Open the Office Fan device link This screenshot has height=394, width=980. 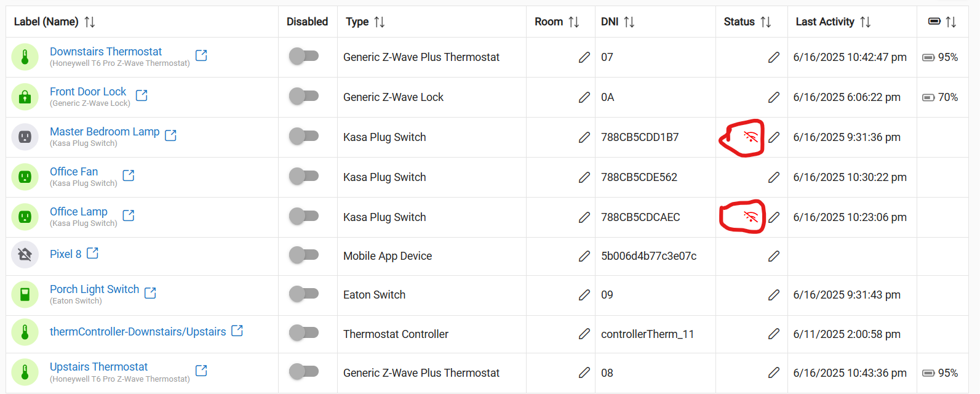[74, 172]
